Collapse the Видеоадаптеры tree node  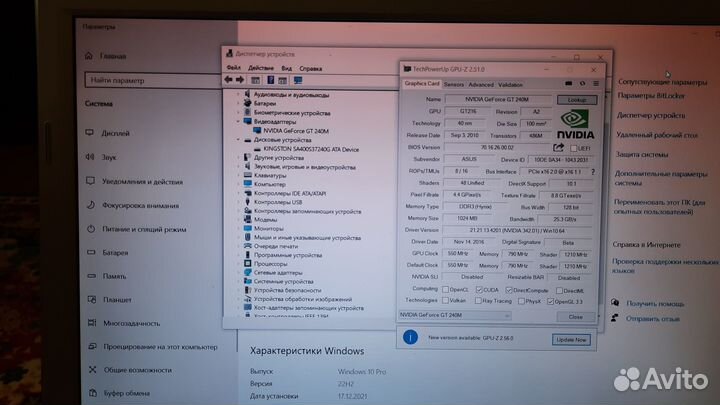pos(238,122)
